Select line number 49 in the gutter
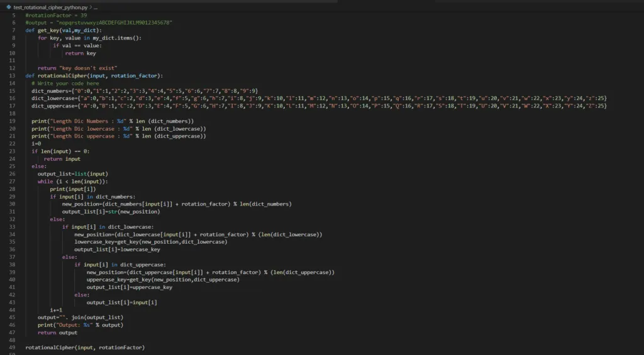Viewport: 644px width, 355px height. (13, 348)
